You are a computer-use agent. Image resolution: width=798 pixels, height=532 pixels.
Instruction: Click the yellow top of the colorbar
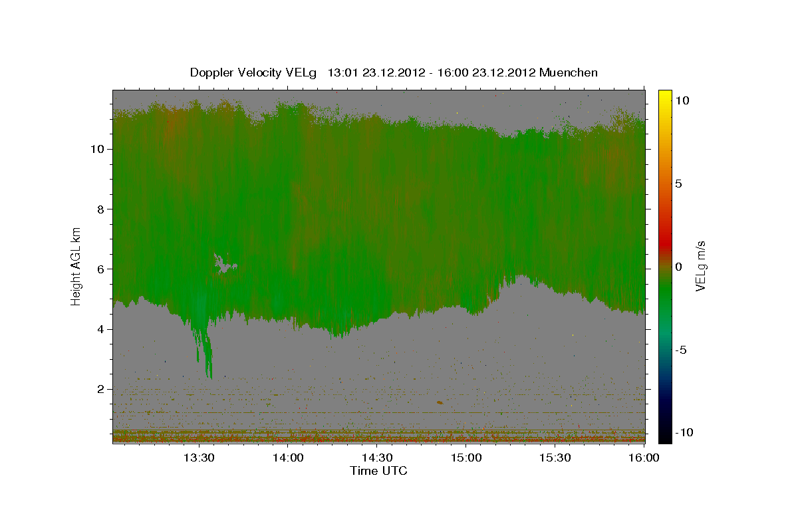point(665,96)
